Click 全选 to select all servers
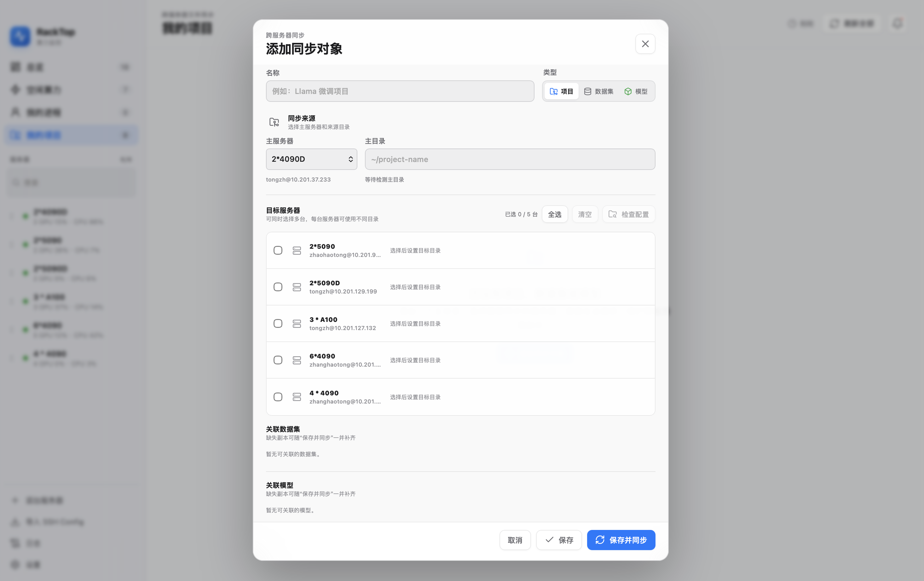Viewport: 924px width, 581px height. [554, 214]
